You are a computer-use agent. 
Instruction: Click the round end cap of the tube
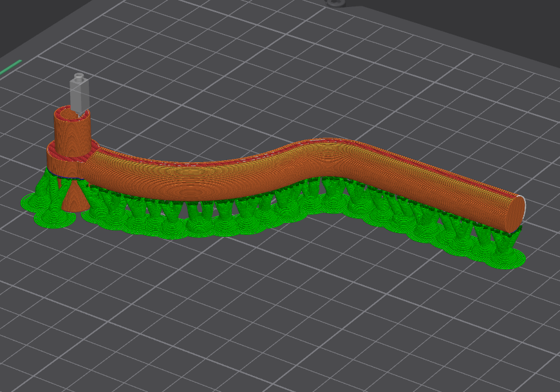(516, 211)
